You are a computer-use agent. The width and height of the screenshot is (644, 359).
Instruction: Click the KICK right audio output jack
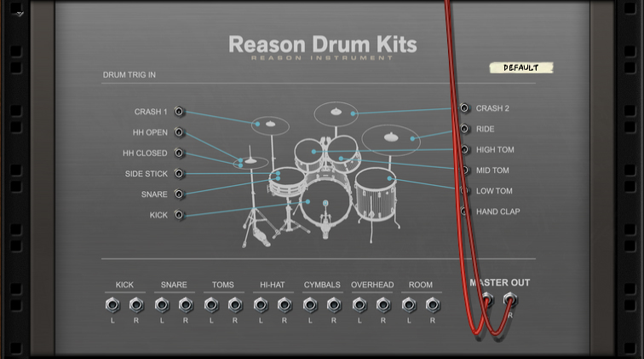point(136,305)
